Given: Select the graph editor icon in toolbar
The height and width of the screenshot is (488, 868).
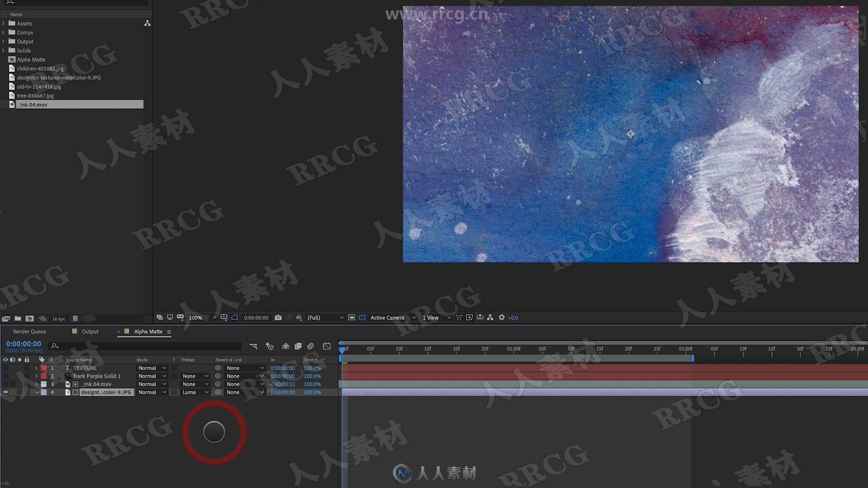Looking at the screenshot, I should click(327, 347).
